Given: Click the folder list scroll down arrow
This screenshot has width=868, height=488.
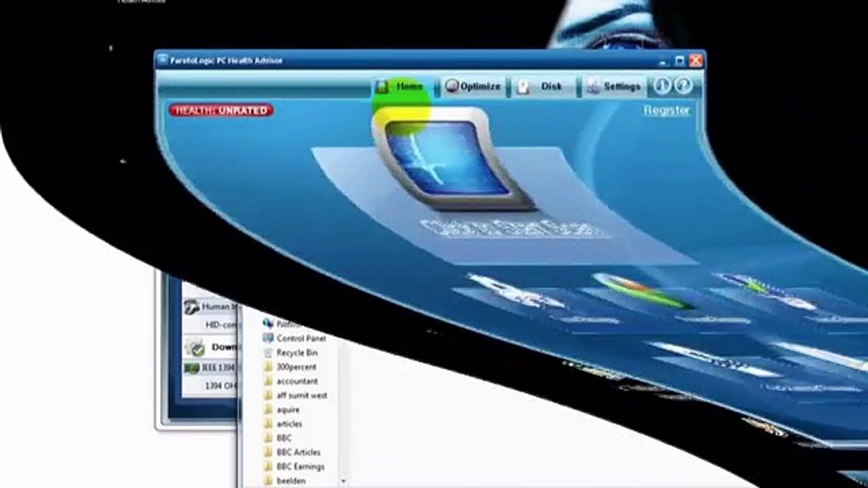Looking at the screenshot, I should point(343,481).
